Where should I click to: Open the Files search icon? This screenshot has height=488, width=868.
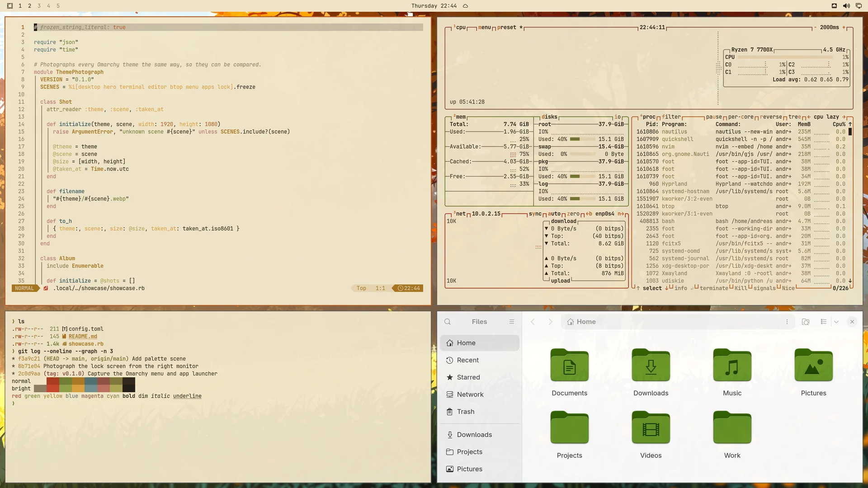click(448, 322)
